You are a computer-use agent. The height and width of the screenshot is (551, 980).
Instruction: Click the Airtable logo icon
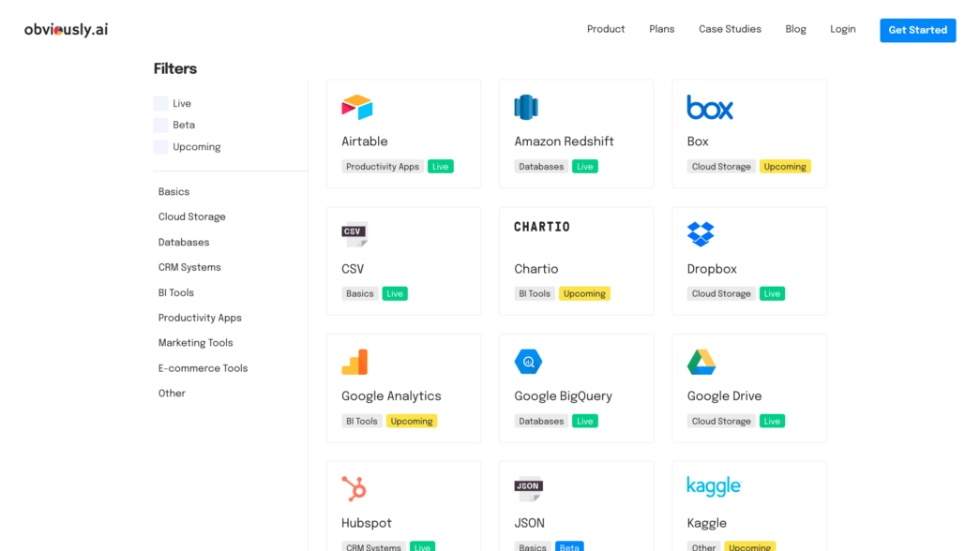[x=357, y=107]
